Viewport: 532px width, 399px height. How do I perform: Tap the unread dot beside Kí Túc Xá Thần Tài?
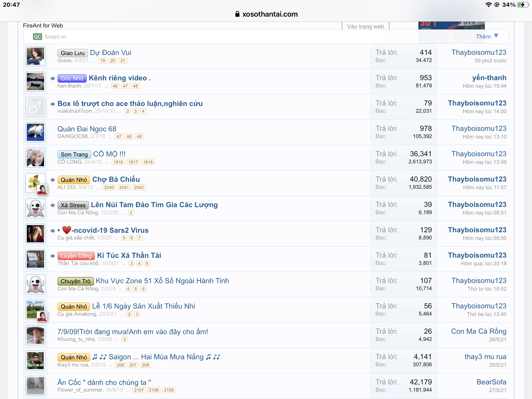coord(53,256)
